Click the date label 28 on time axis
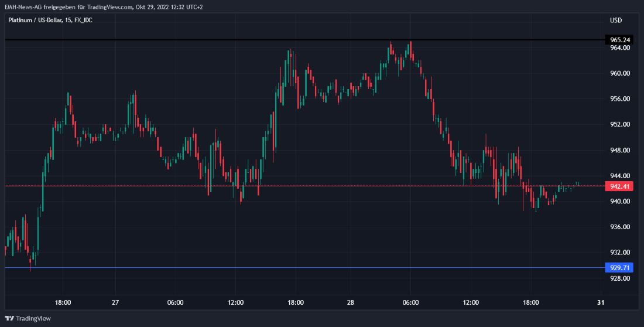The image size is (644, 327). (x=351, y=302)
